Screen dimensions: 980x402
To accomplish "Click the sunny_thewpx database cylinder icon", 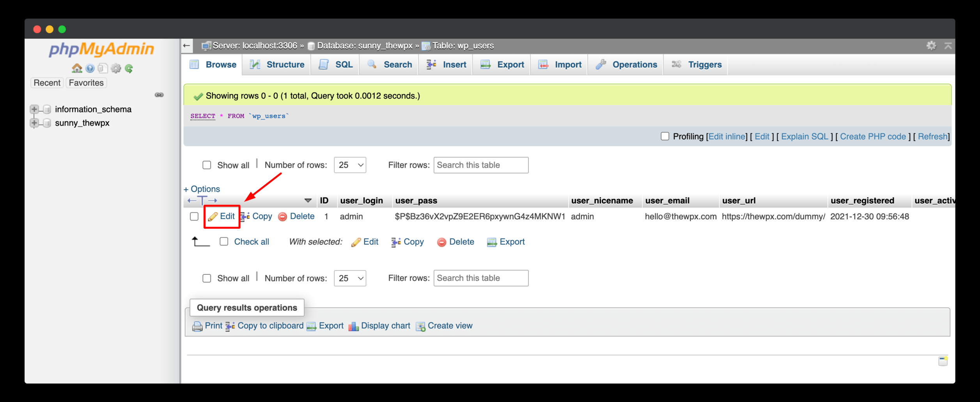I will [x=47, y=123].
